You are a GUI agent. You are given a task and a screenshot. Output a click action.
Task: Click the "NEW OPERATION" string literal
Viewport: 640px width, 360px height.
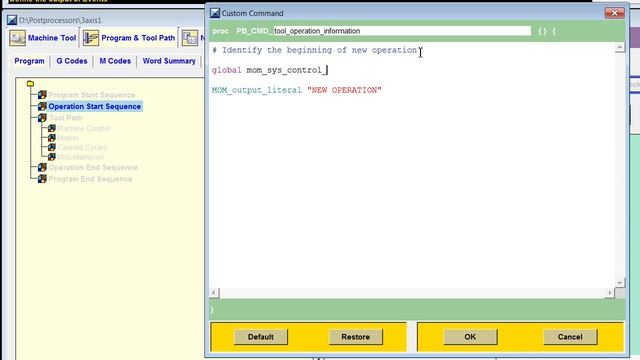(x=344, y=90)
